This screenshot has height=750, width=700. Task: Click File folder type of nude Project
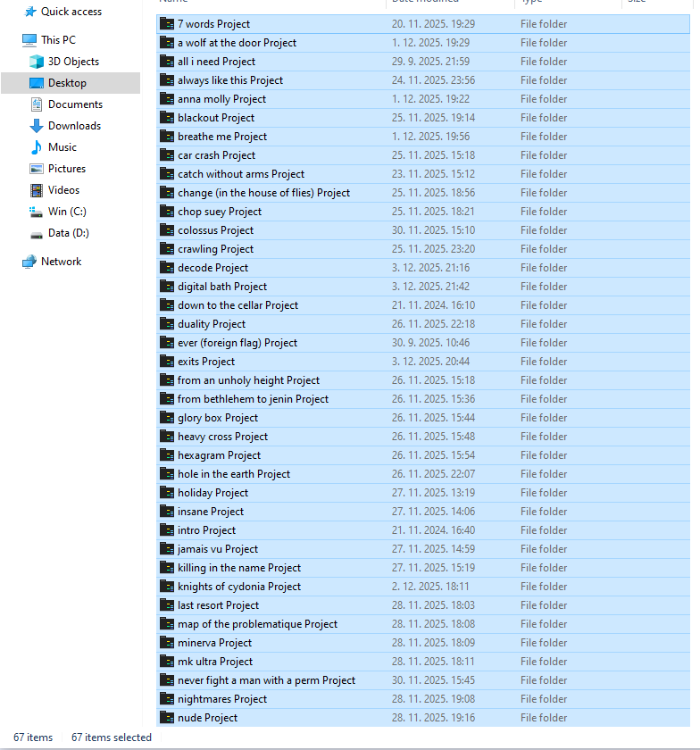coord(544,718)
